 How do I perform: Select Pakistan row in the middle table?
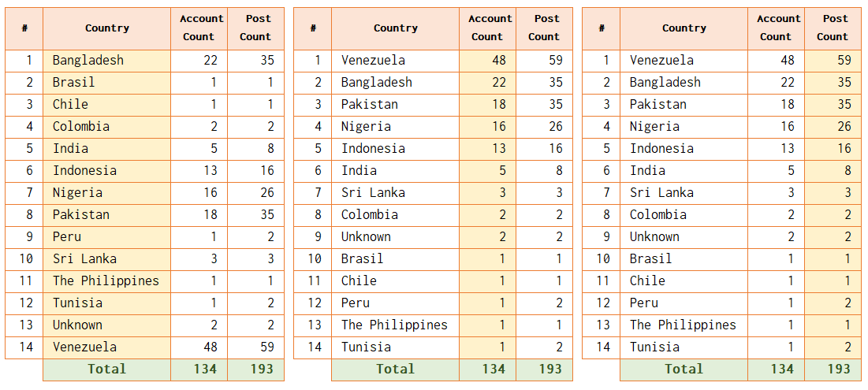click(x=433, y=105)
